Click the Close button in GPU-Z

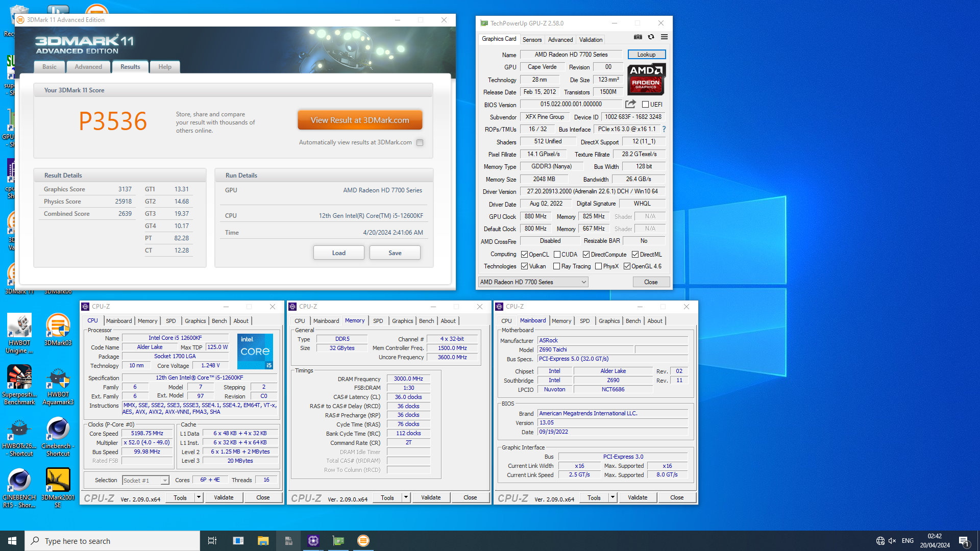pyautogui.click(x=651, y=282)
